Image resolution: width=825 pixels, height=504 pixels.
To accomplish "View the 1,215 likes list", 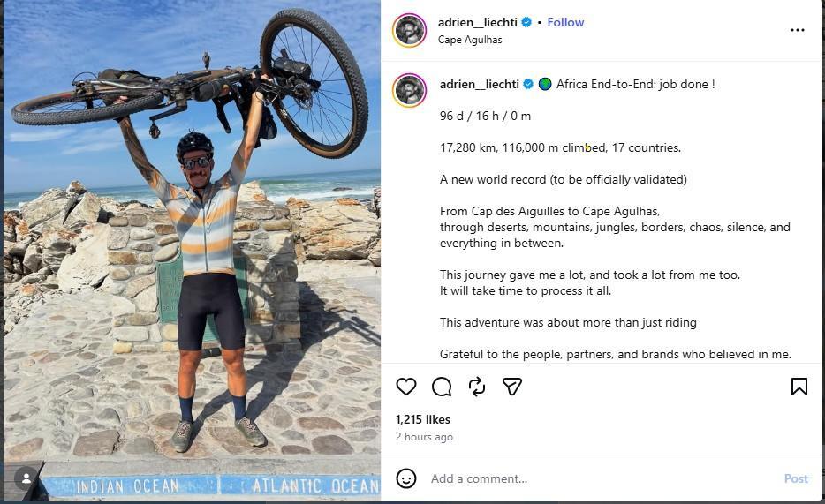I will point(423,419).
